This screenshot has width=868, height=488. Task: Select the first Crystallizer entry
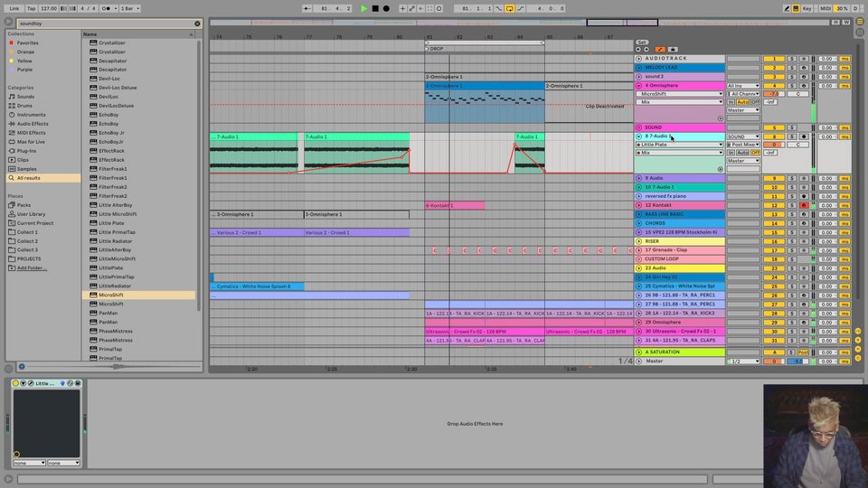[112, 42]
